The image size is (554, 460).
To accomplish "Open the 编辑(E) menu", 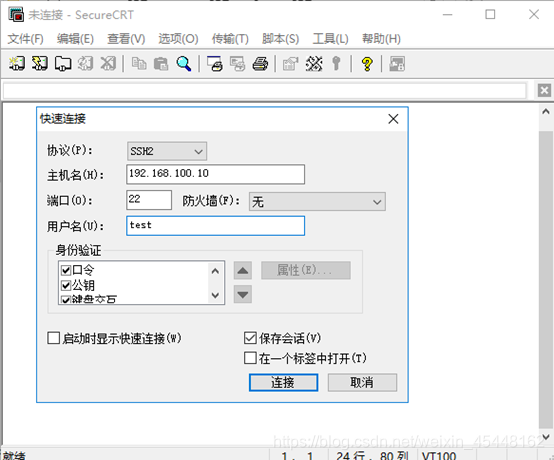I will (75, 39).
